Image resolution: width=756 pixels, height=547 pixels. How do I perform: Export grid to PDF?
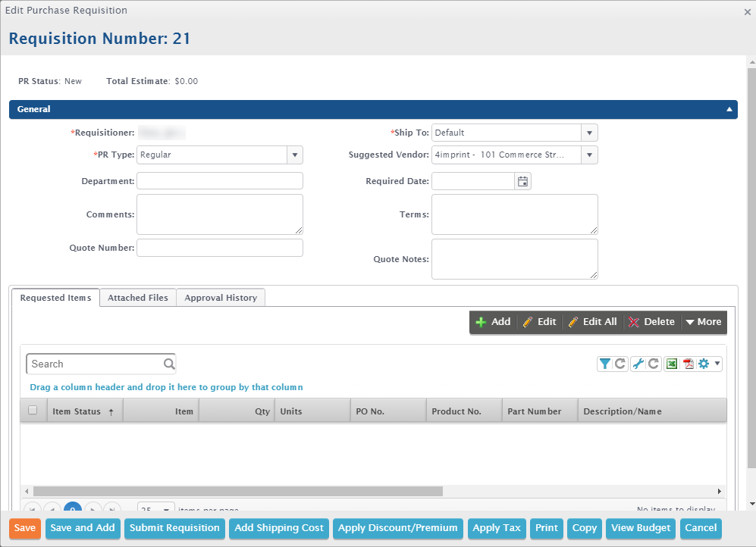coord(689,364)
